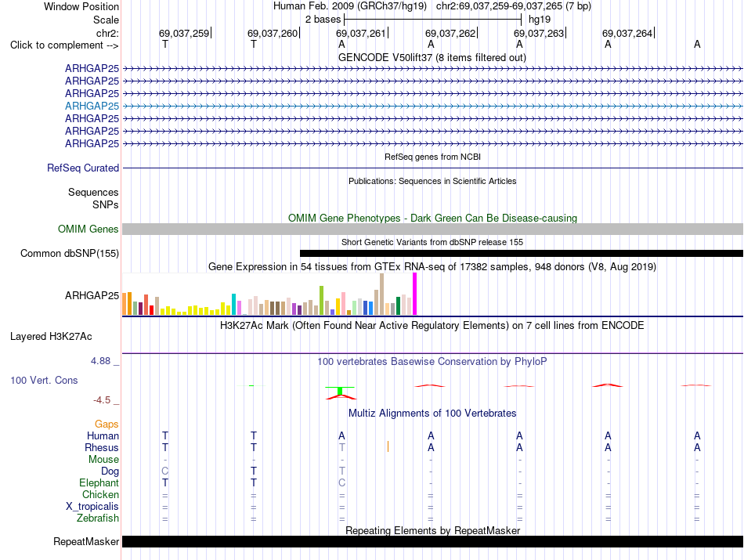Click the Rhesus species label

(x=102, y=447)
